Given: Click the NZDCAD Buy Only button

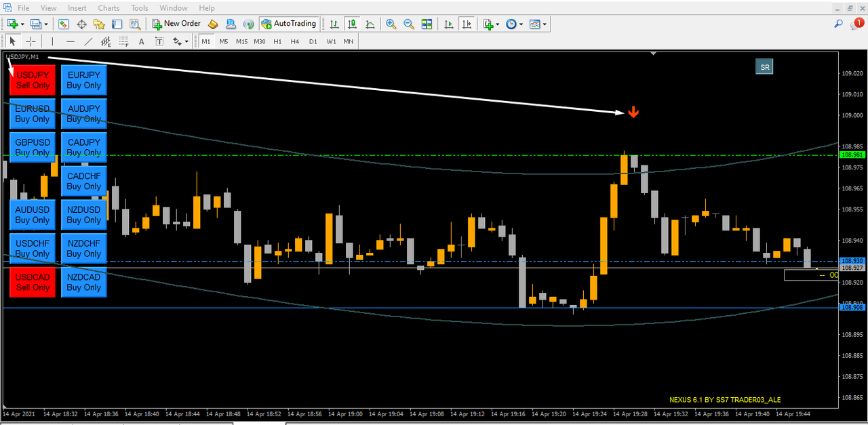Looking at the screenshot, I should point(84,282).
